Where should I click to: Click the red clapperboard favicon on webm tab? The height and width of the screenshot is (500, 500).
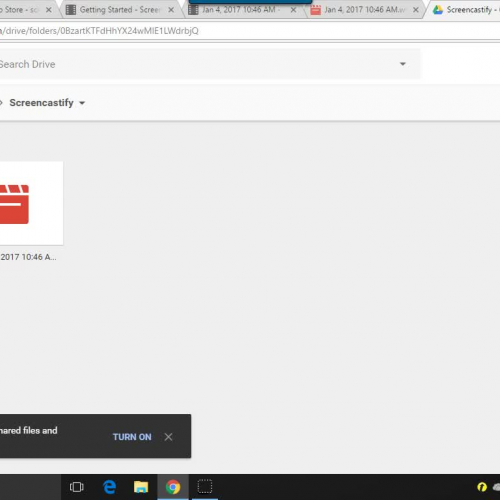[315, 10]
